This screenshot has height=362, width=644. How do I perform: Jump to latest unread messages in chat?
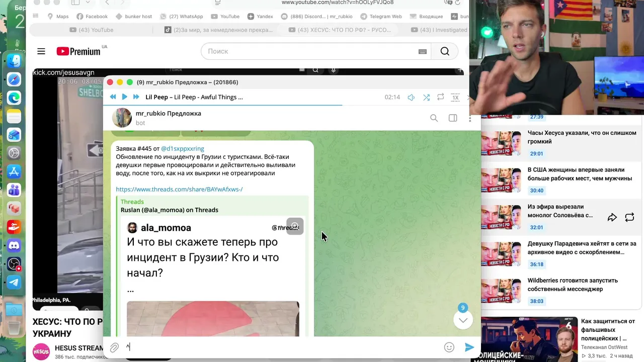tap(463, 320)
